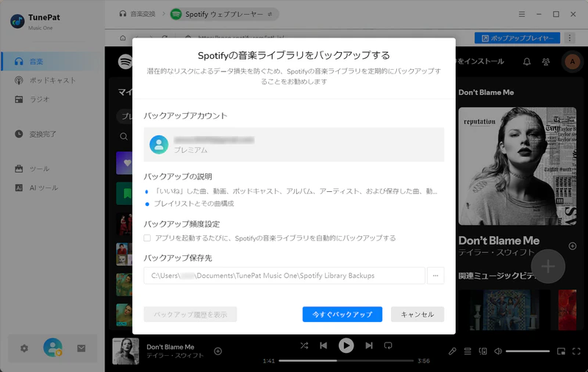Skip to the previous track
Viewport: 588px width, 372px height.
[323, 346]
